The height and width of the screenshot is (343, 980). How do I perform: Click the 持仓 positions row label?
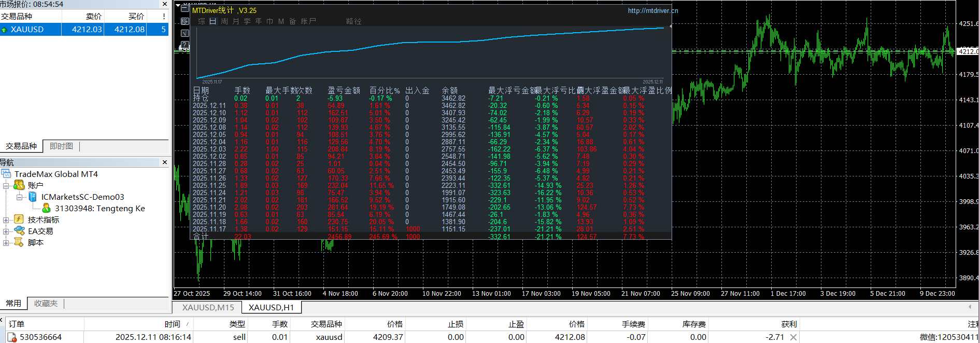coord(201,98)
